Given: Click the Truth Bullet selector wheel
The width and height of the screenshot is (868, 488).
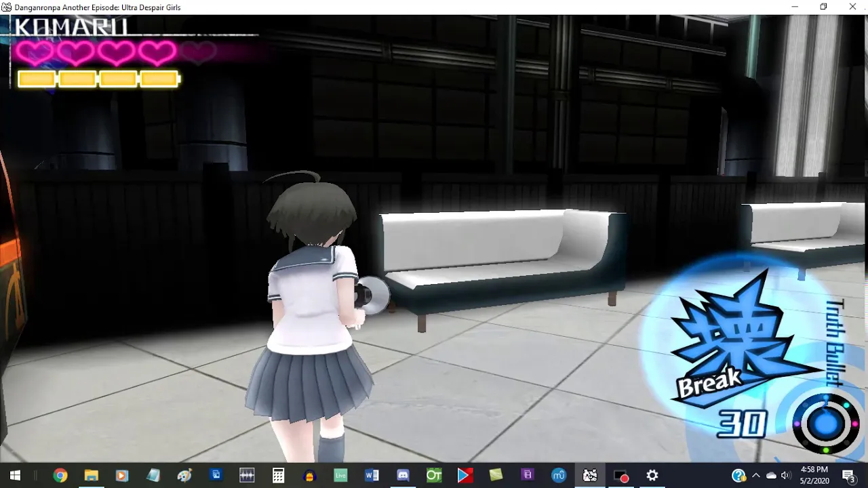Looking at the screenshot, I should [825, 424].
